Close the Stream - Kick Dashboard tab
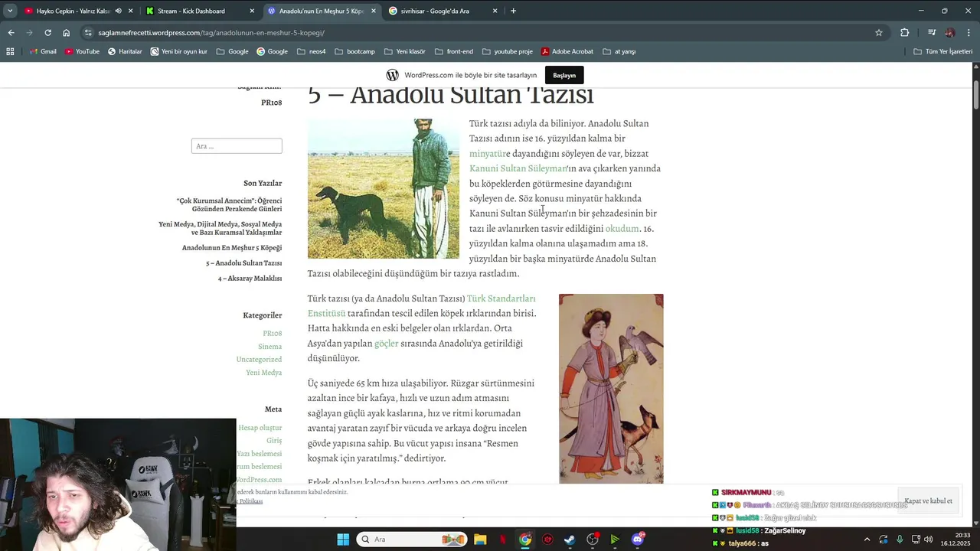Screen dimensions: 980x551 tap(252, 11)
